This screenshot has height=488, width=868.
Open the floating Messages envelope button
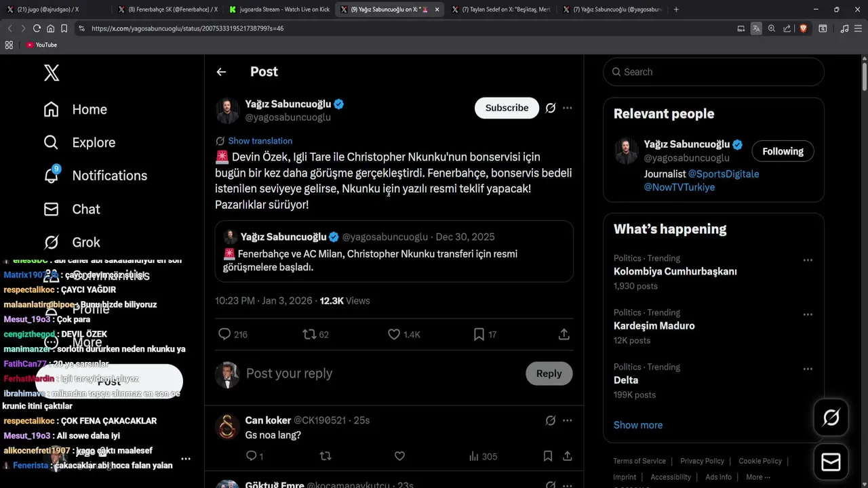pos(831,462)
